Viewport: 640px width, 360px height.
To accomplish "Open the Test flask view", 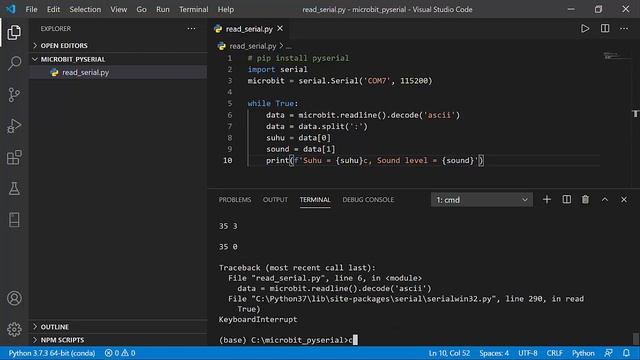I will point(14,189).
